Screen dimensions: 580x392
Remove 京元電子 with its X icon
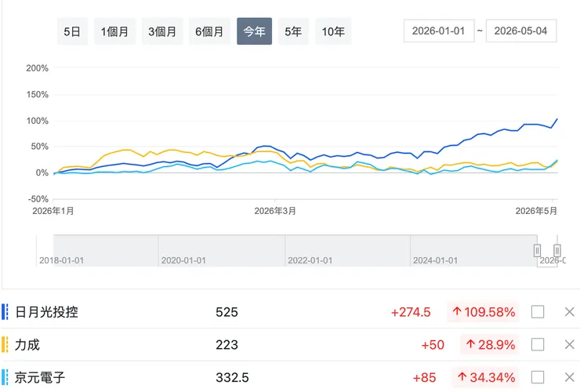point(570,377)
